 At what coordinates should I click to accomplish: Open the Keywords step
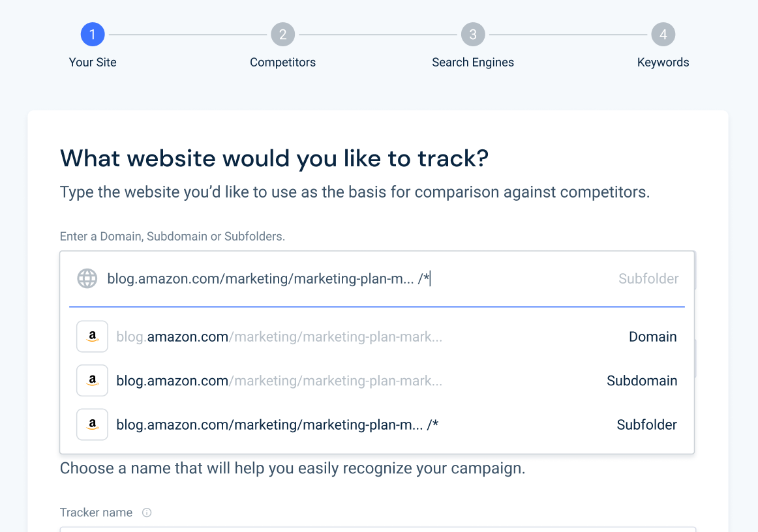click(663, 62)
